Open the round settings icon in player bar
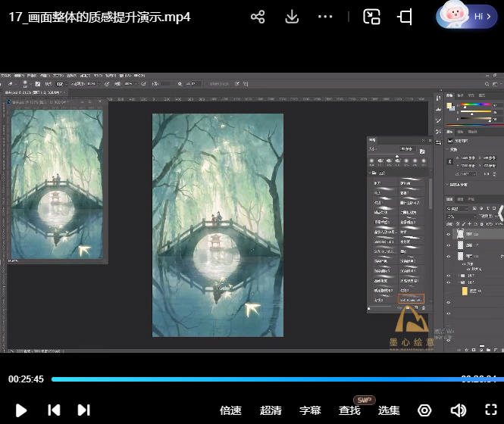 point(424,410)
